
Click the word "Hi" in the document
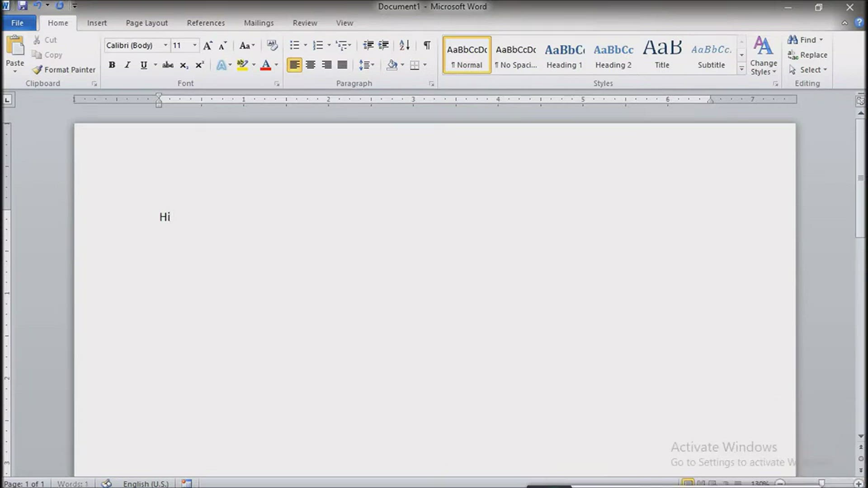[x=165, y=217]
